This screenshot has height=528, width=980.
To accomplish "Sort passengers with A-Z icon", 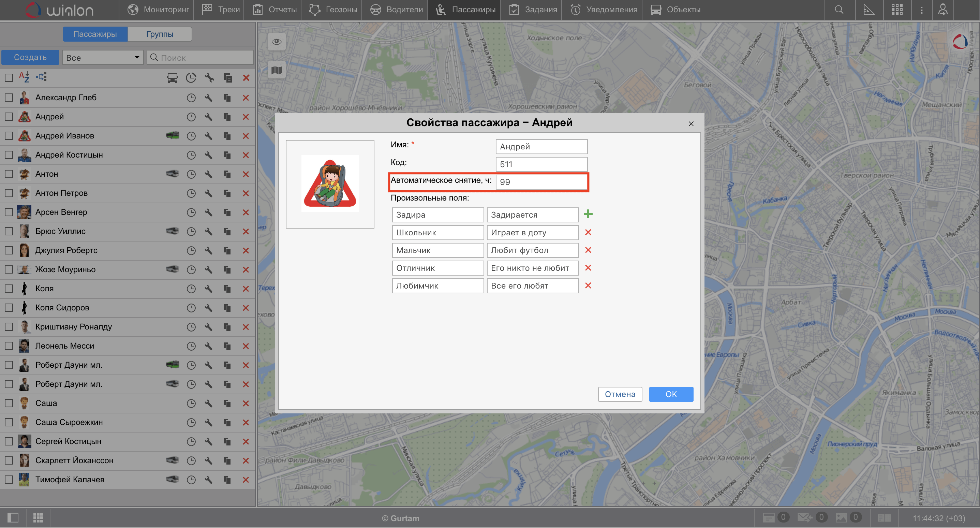I will [24, 77].
